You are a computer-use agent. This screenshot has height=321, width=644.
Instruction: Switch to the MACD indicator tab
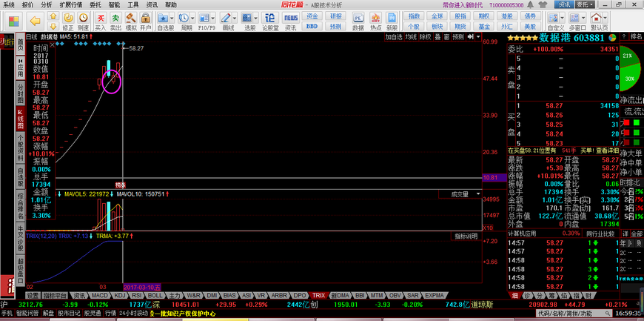100,296
